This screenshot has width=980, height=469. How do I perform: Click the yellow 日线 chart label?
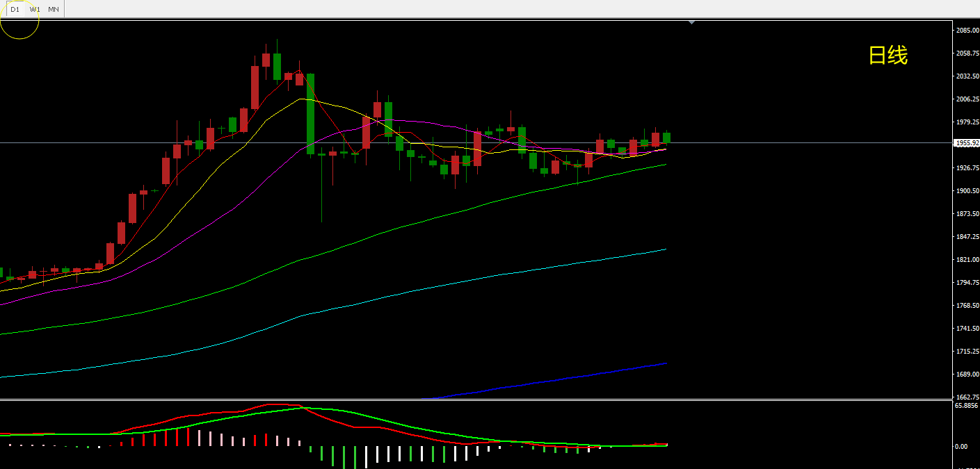point(888,56)
